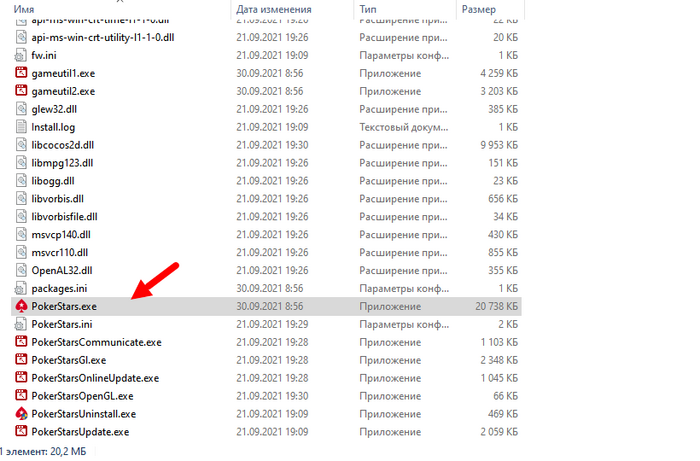This screenshot has height=461, width=700.
Task: Click the PokerStarsUninstall.exe icon
Action: pos(21,414)
